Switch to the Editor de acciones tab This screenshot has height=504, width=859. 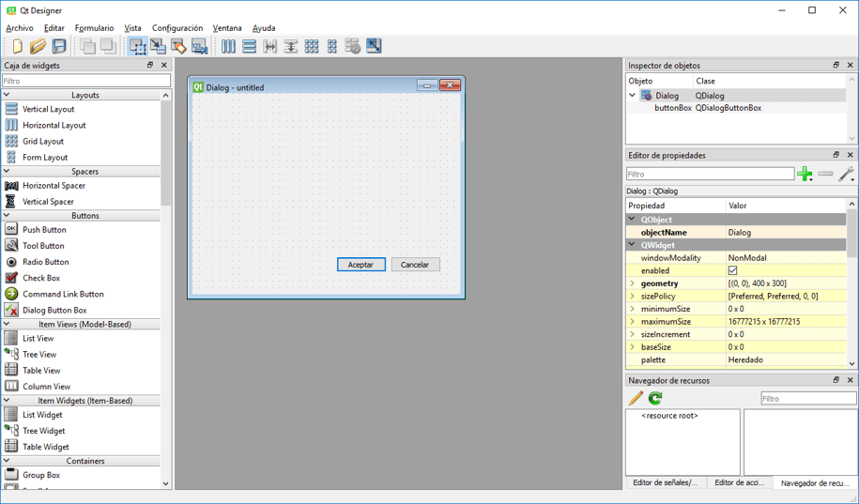coord(739,482)
